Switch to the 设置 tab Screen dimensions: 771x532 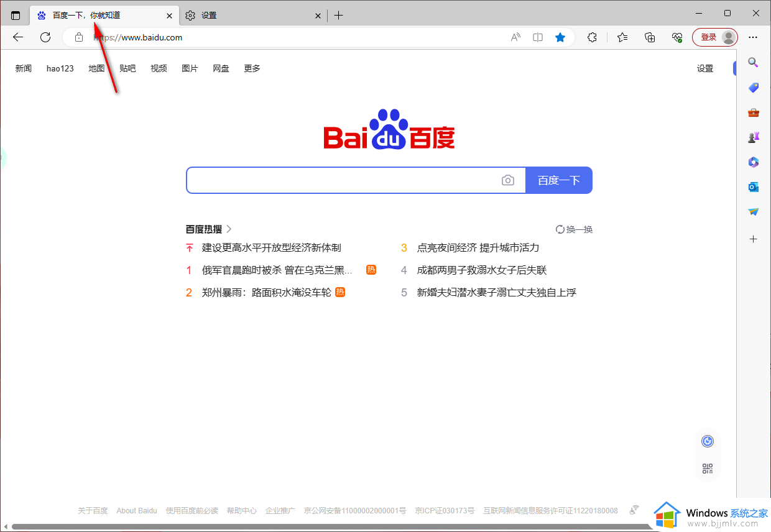253,16
